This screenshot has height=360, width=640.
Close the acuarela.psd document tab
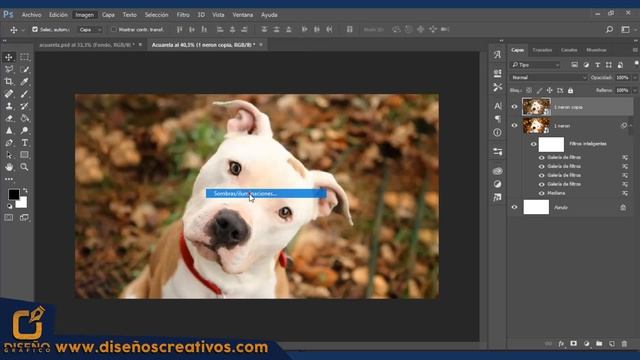coord(140,44)
